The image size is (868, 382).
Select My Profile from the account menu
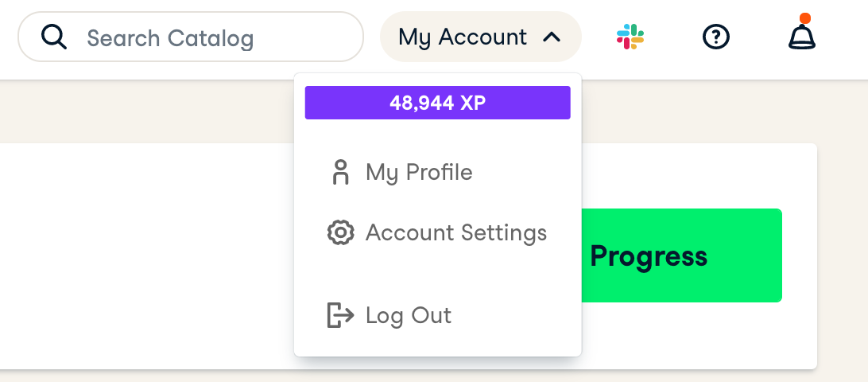[x=419, y=172]
